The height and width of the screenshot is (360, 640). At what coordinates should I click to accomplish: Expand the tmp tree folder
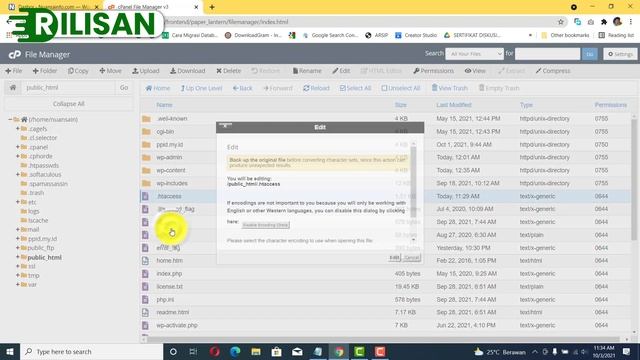(18, 275)
